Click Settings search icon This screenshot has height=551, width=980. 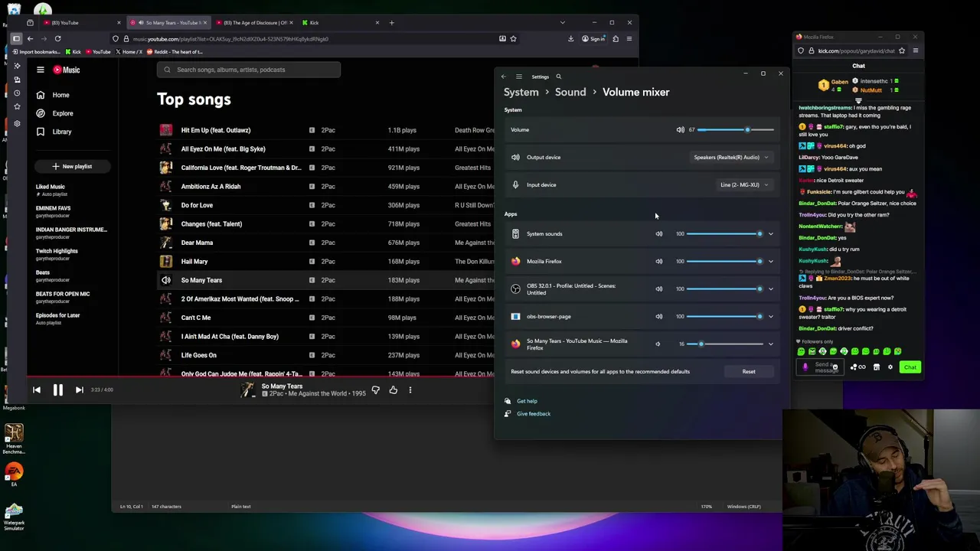pyautogui.click(x=559, y=77)
